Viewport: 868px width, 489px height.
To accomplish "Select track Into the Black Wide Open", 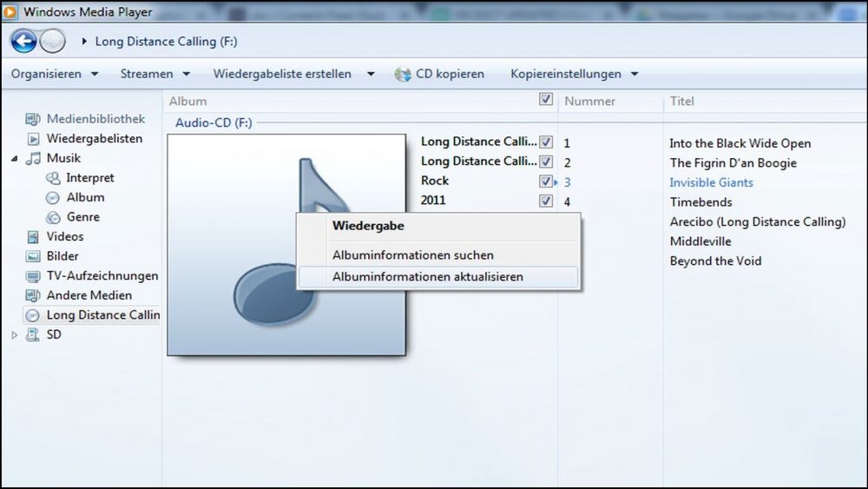I will point(740,143).
